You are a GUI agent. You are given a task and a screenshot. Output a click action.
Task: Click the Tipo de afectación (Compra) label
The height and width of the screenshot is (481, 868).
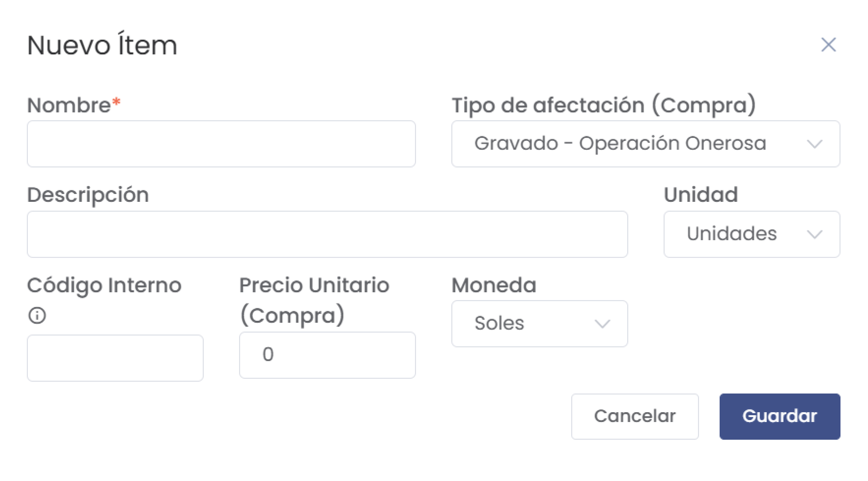[x=603, y=105]
